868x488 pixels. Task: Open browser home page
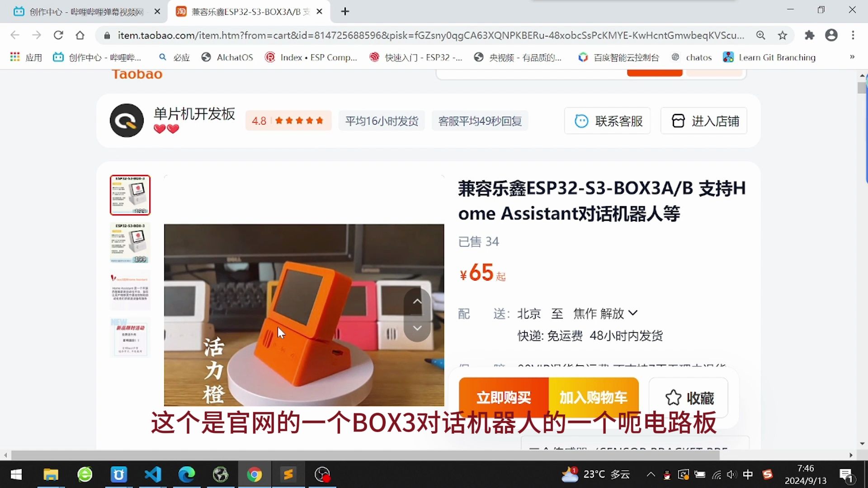click(x=80, y=35)
